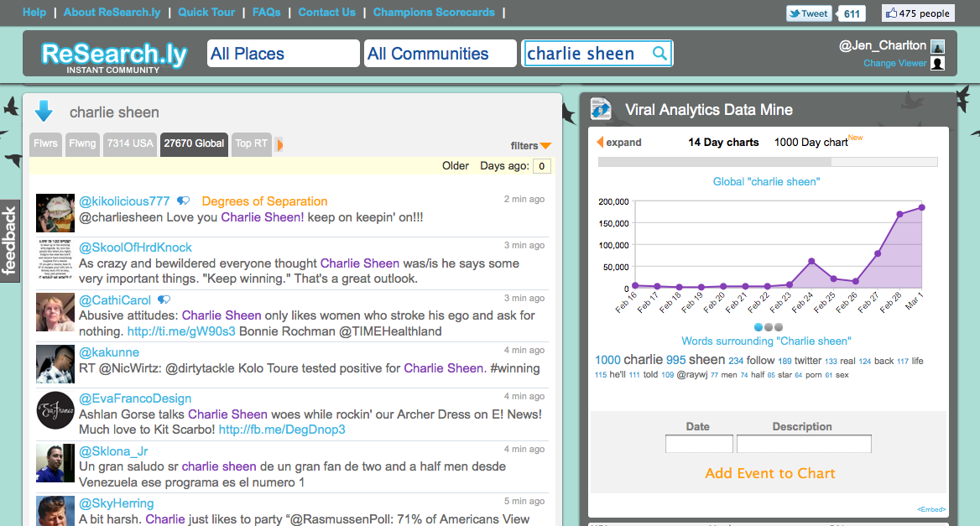Click Degrees of Separation link
Screen dimensions: 980x526
[x=264, y=201]
